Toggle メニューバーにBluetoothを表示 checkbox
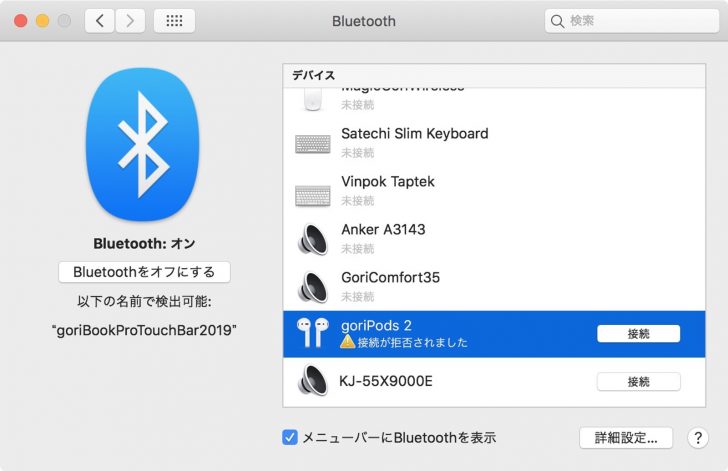This screenshot has height=471, width=728. (290, 438)
